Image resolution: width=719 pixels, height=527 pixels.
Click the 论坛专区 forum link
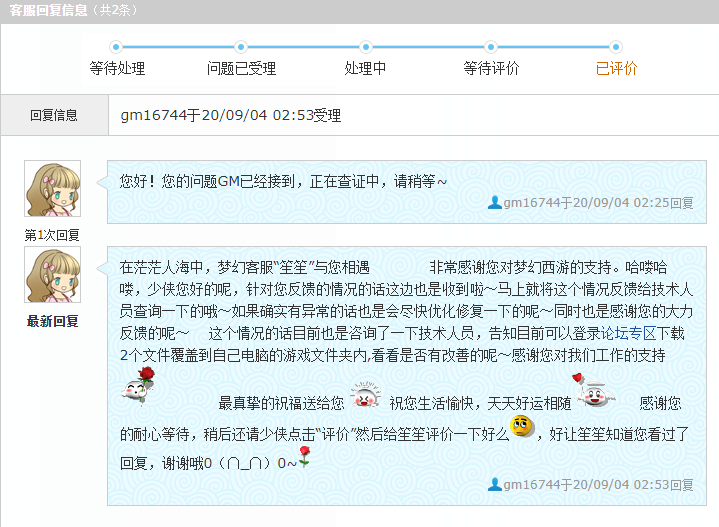coord(628,333)
